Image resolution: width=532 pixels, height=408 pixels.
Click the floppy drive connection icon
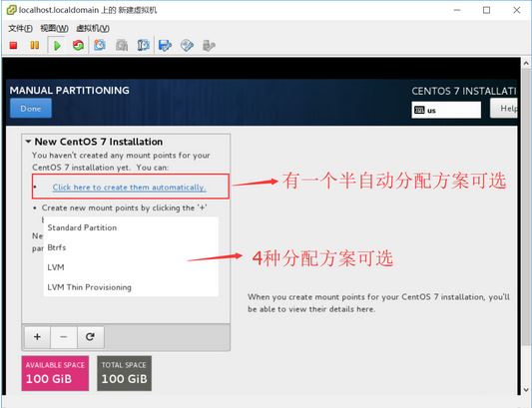click(165, 45)
